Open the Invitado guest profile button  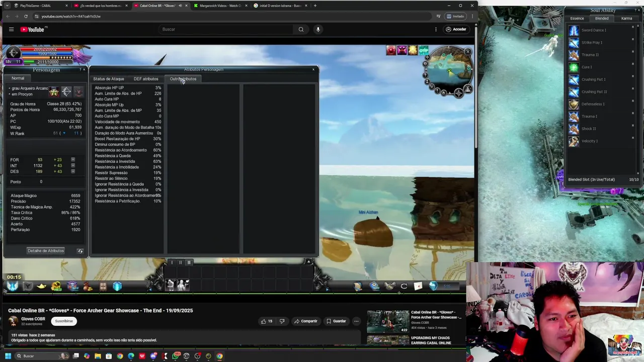pos(455,16)
